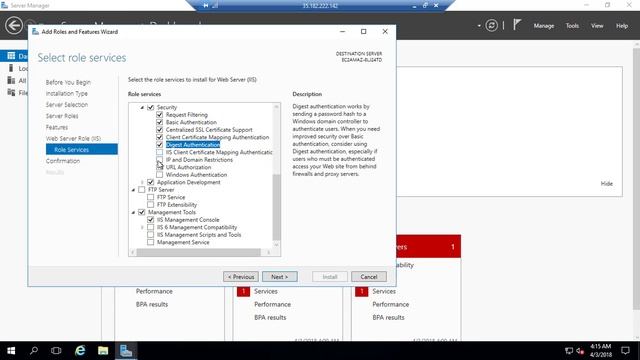This screenshot has height=360, width=640.
Task: Click the network tray icon
Action: (569, 351)
